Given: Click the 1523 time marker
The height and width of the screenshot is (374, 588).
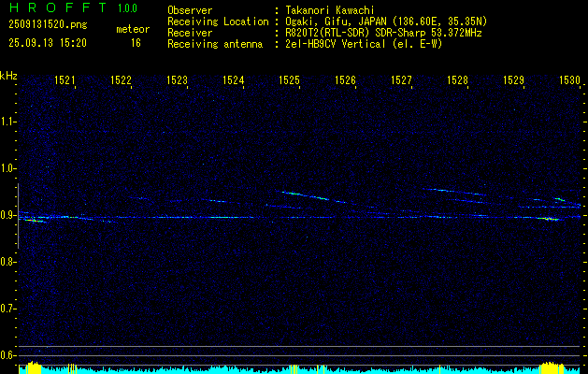Looking at the screenshot, I should 178,79.
